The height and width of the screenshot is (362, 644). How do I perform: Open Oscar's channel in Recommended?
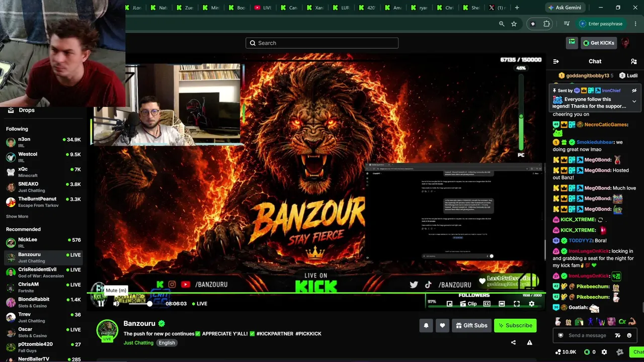tap(43, 332)
